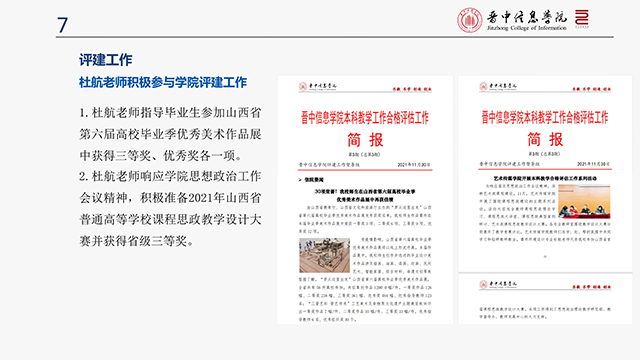Open the upper right briefing document page
640x360 pixels.
[x=545, y=173]
